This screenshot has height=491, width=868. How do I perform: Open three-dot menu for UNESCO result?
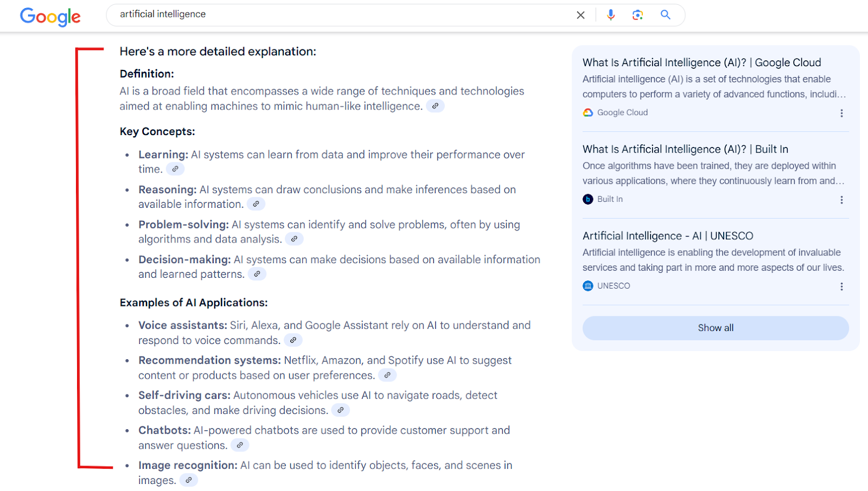point(841,286)
